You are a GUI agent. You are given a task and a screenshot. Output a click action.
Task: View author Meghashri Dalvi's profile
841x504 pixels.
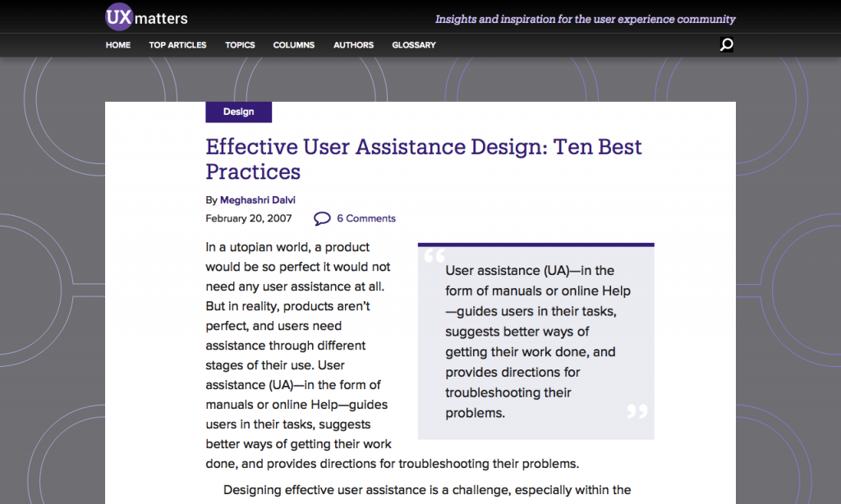pos(257,199)
